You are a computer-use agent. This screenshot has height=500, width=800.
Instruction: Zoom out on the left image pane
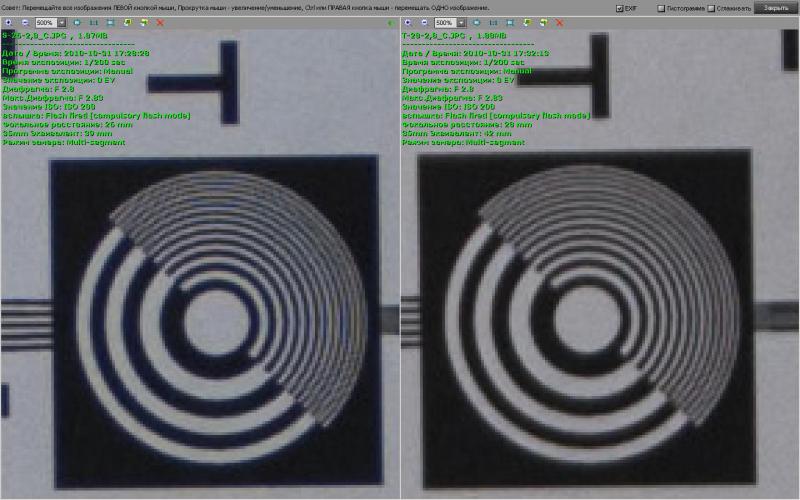(x=24, y=23)
